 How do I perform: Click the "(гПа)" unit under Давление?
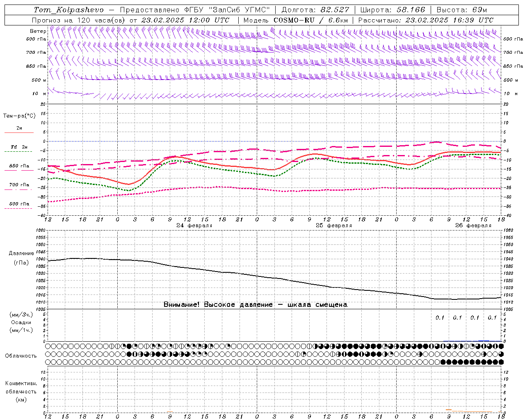pyautogui.click(x=21, y=262)
